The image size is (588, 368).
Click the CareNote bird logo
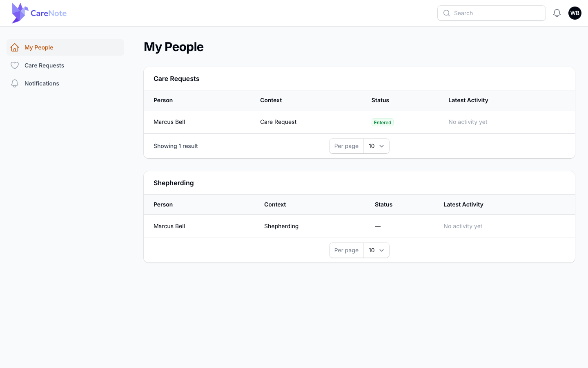[x=20, y=13]
